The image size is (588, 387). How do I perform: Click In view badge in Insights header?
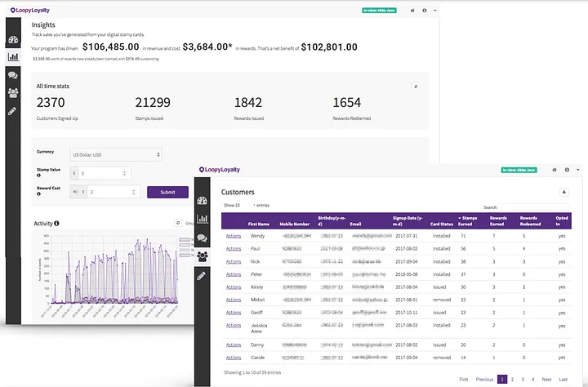379,11
